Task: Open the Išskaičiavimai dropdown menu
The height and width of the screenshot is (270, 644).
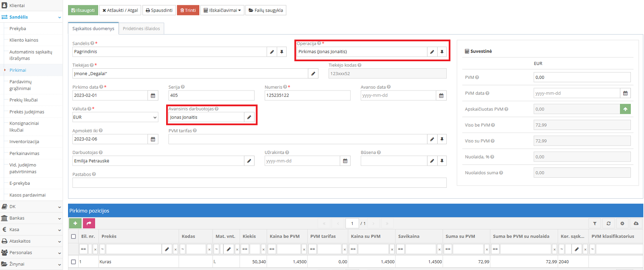Action: coord(222,10)
